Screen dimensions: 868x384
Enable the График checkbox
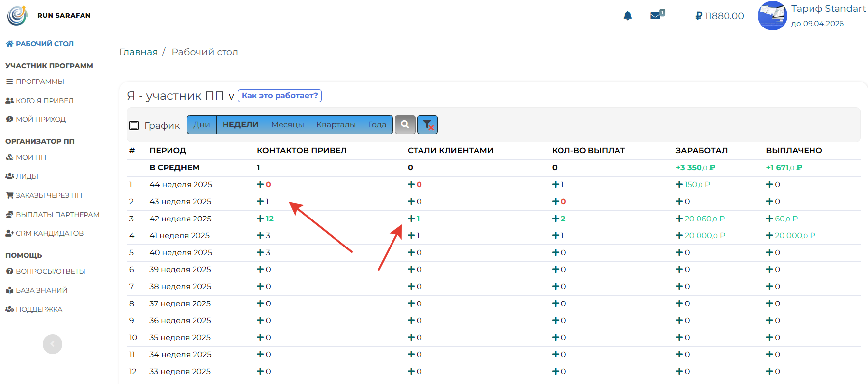(134, 125)
